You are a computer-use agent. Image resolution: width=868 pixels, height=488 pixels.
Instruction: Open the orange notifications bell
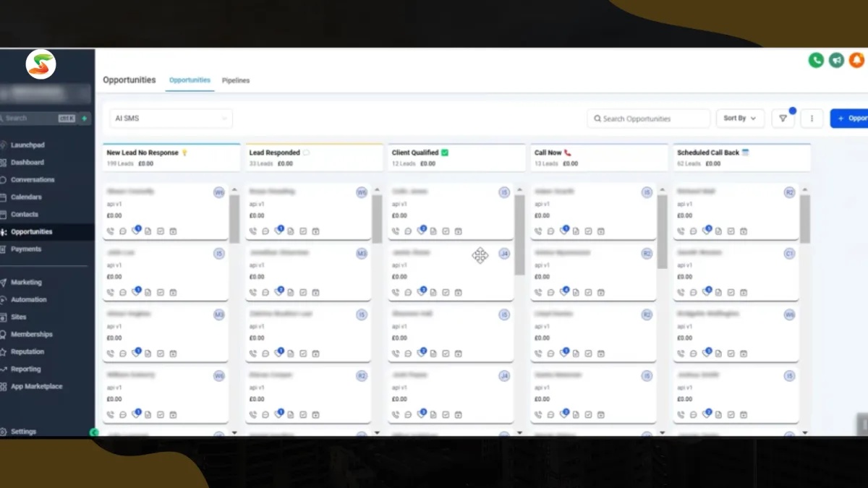[857, 61]
